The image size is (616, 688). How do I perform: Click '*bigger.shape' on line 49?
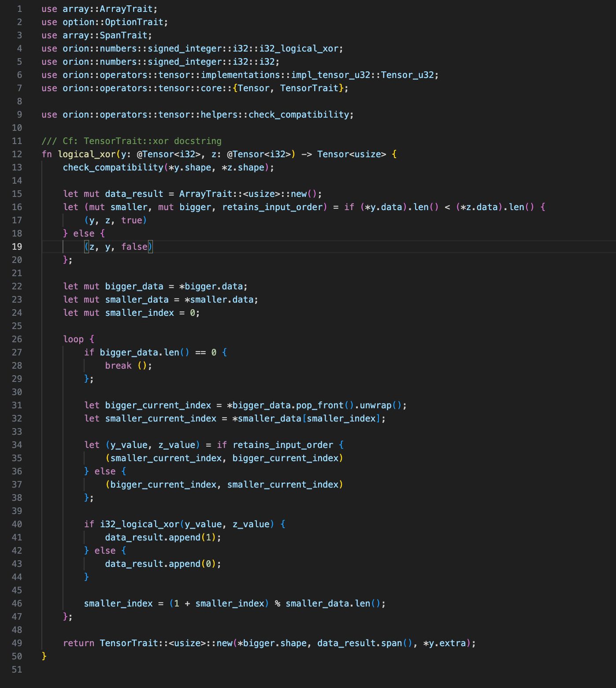272,643
